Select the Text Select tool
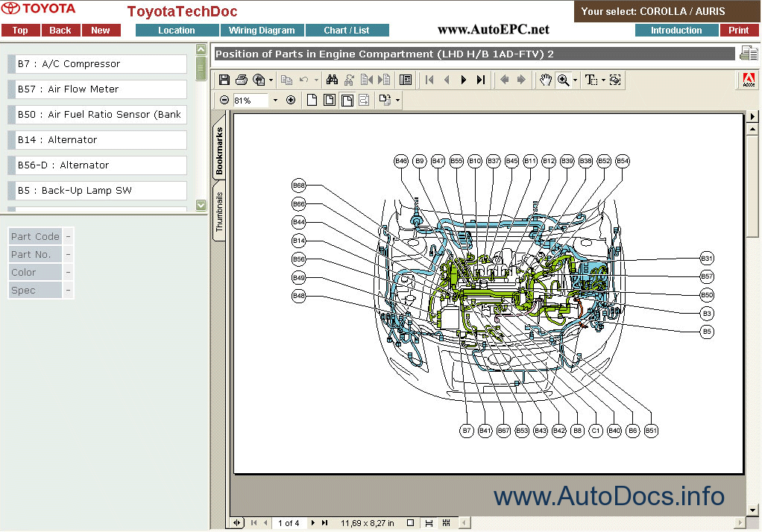Image resolution: width=762 pixels, height=532 pixels. [591, 80]
